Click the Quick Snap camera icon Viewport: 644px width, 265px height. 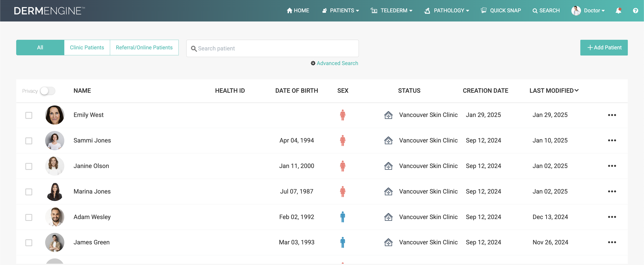tap(483, 10)
